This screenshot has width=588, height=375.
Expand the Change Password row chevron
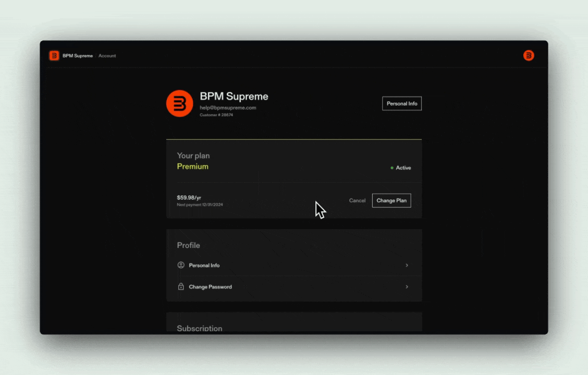pyautogui.click(x=407, y=286)
